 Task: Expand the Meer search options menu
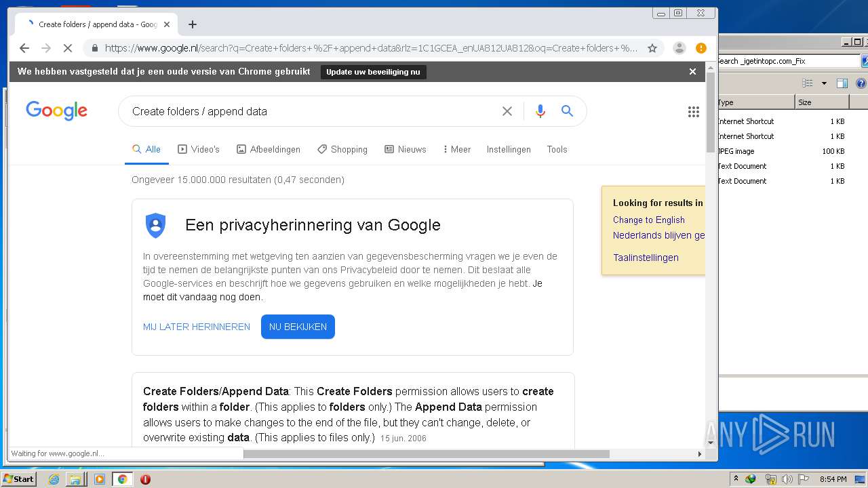tap(456, 149)
